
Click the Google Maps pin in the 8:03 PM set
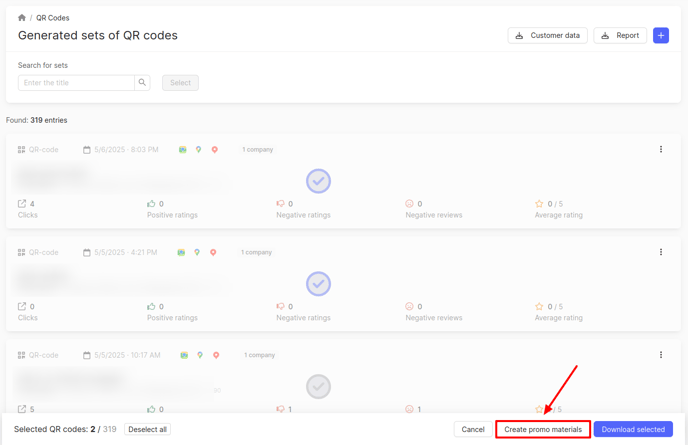[198, 150]
